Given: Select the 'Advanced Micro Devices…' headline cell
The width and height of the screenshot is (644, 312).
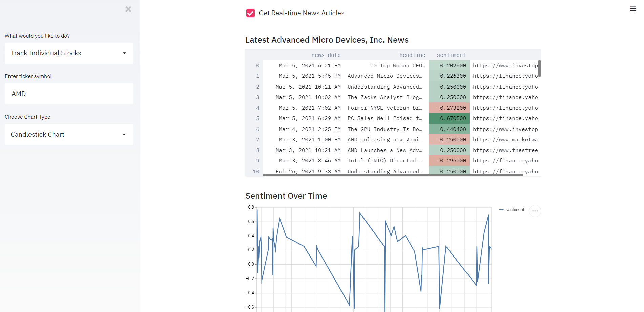Looking at the screenshot, I should pyautogui.click(x=387, y=76).
